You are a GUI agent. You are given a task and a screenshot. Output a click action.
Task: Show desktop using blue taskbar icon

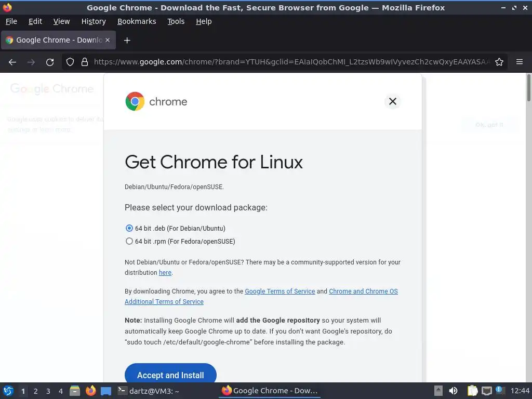[x=106, y=391]
